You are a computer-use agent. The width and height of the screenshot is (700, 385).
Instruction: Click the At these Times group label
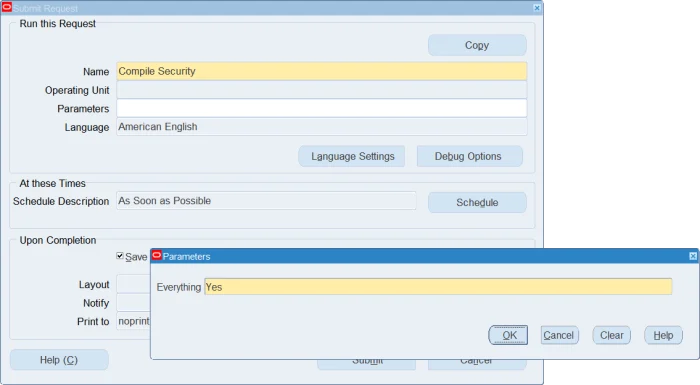(52, 184)
